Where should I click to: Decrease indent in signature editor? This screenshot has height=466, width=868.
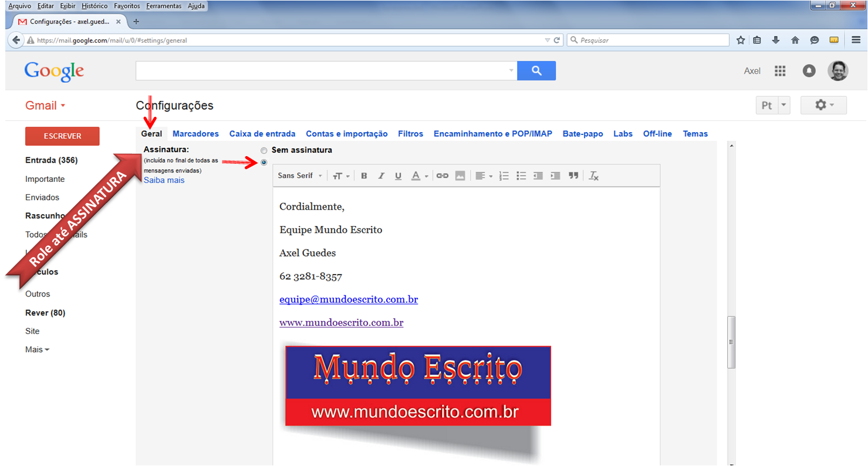538,175
